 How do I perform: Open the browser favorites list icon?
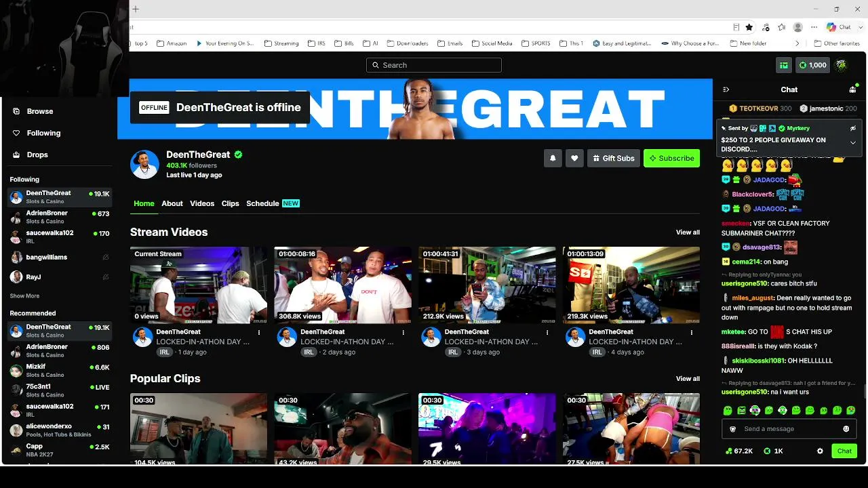(782, 27)
